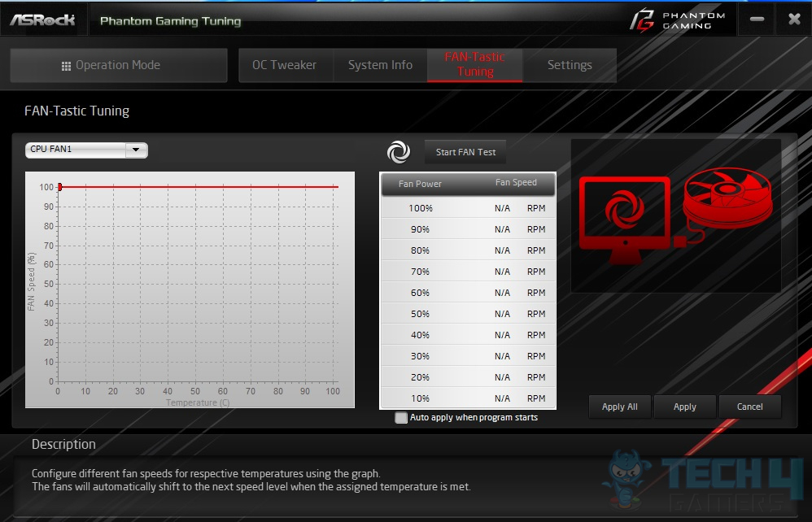The height and width of the screenshot is (522, 812).
Task: Select the 10% fan power row
Action: (x=468, y=398)
